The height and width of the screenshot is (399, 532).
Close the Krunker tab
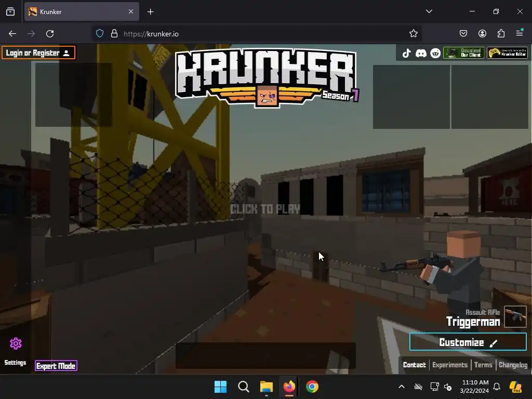click(x=131, y=11)
